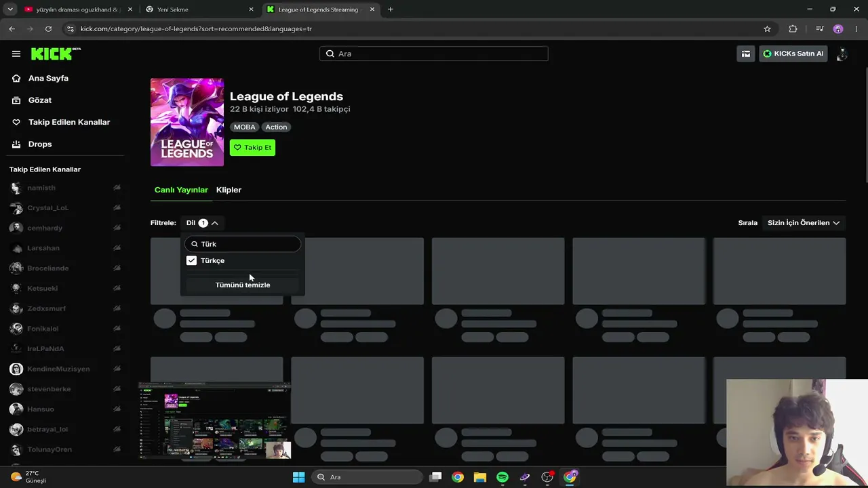Screen dimensions: 868x488
Task: Open followed channel Ketsueki
Action: [43, 289]
